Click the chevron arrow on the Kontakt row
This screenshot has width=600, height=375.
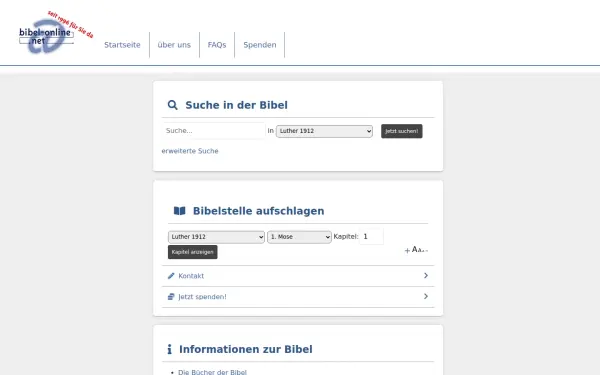click(x=426, y=276)
